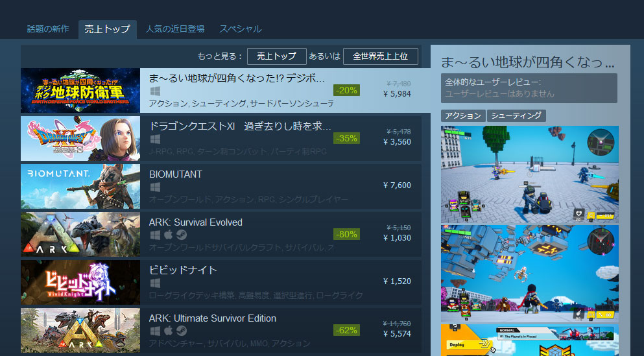The height and width of the screenshot is (356, 644).
Task: Open the 話題の新作 tab
Action: pyautogui.click(x=48, y=29)
